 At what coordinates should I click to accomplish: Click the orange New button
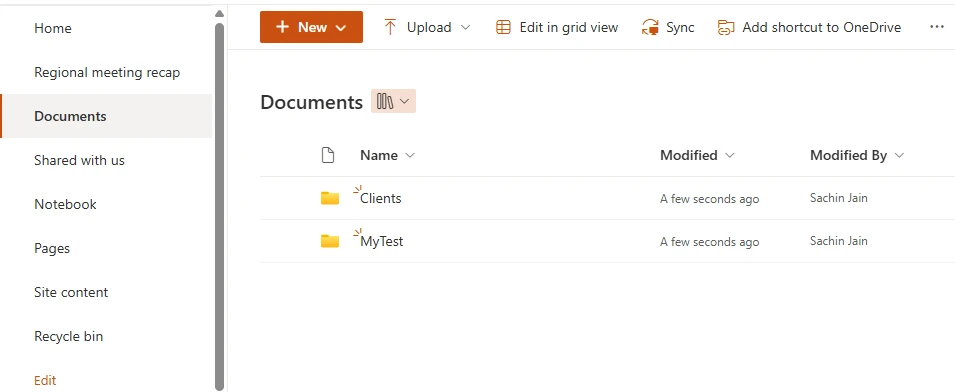(x=311, y=27)
